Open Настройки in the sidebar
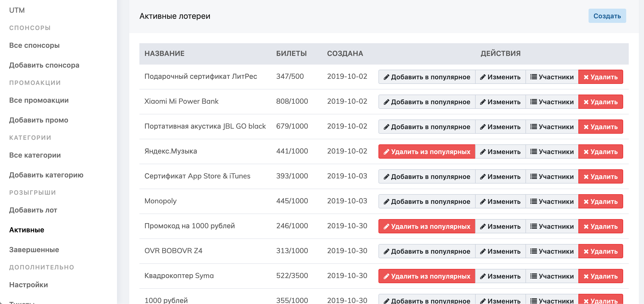Screen dimensions: 644x304 point(28,285)
